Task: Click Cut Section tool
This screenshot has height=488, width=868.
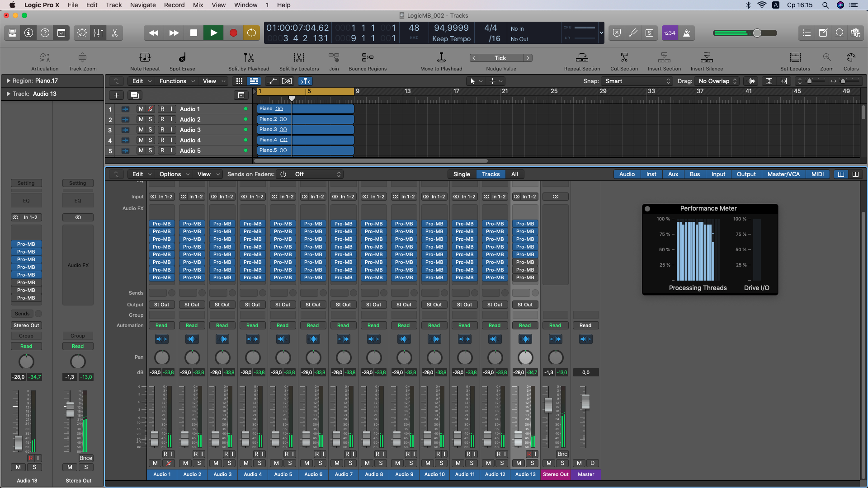Action: pyautogui.click(x=624, y=61)
